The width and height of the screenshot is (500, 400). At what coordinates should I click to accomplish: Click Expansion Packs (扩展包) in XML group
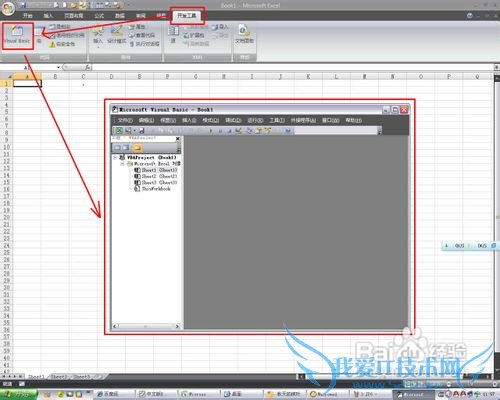194,35
